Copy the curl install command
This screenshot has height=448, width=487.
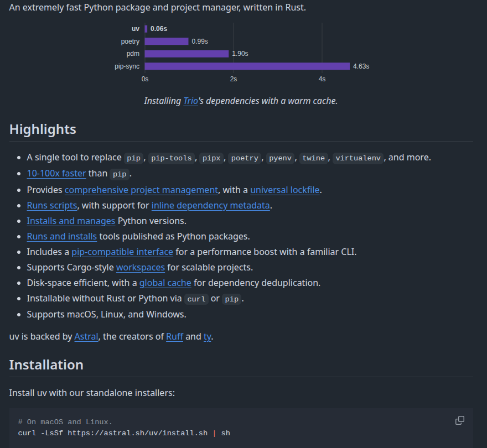point(459,420)
